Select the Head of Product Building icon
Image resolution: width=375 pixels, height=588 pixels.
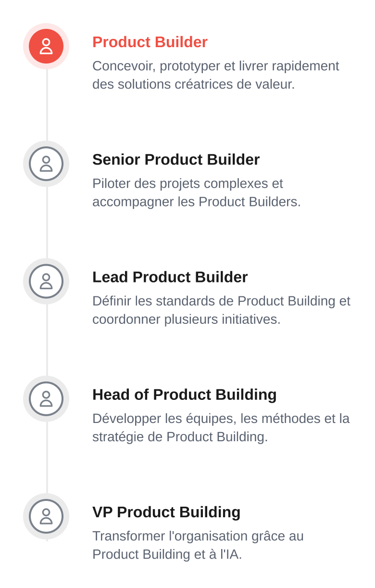coord(46,398)
